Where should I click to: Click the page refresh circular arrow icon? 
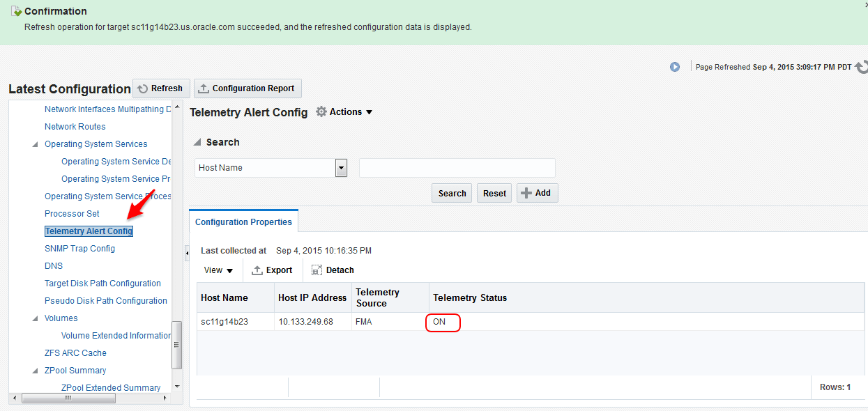coord(862,67)
